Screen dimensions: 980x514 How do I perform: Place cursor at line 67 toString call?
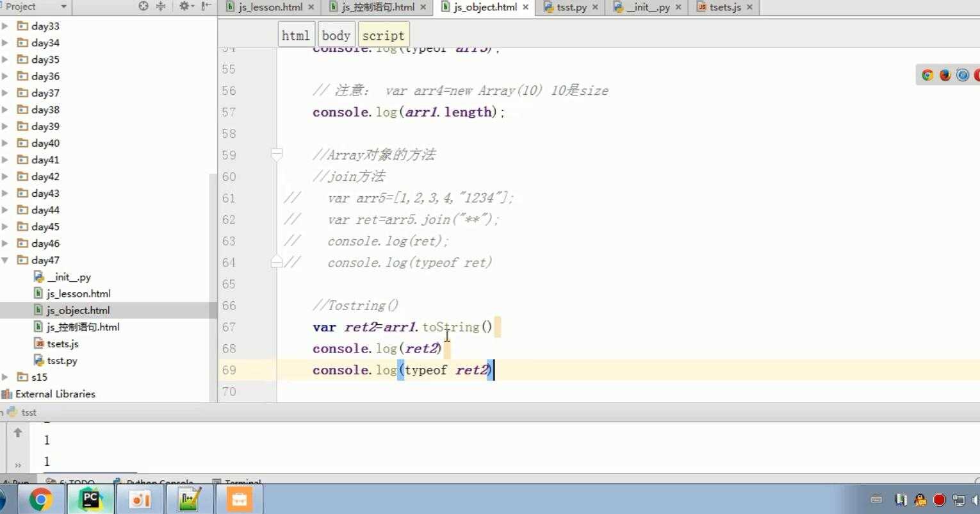click(x=451, y=327)
